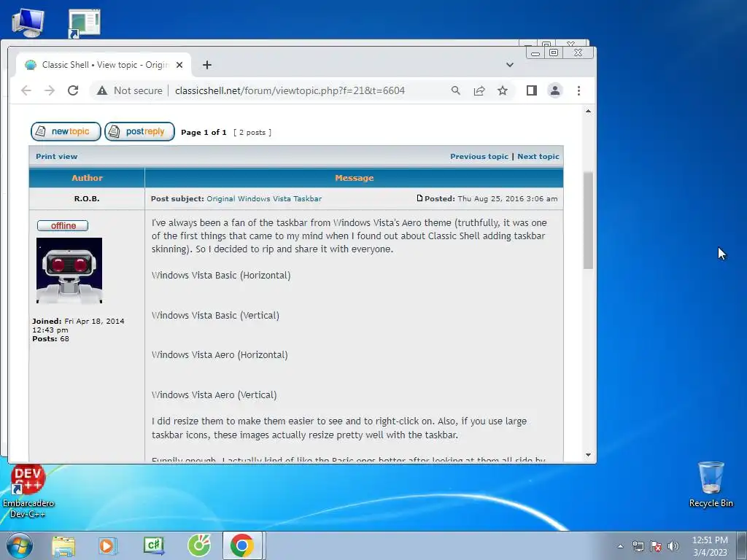Open Chrome's three-dot menu
This screenshot has width=747, height=560.
[578, 90]
